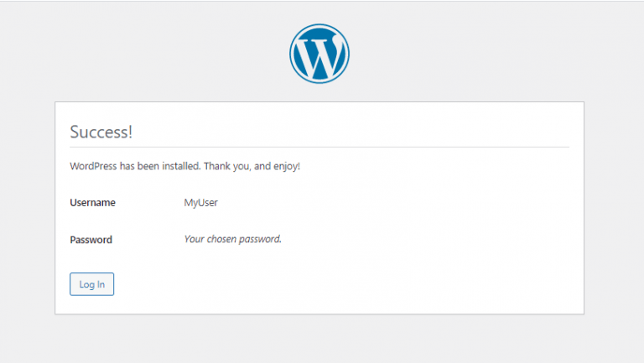The width and height of the screenshot is (644, 363).
Task: Click the blue outer ring of WordPress logo
Action: (x=319, y=25)
